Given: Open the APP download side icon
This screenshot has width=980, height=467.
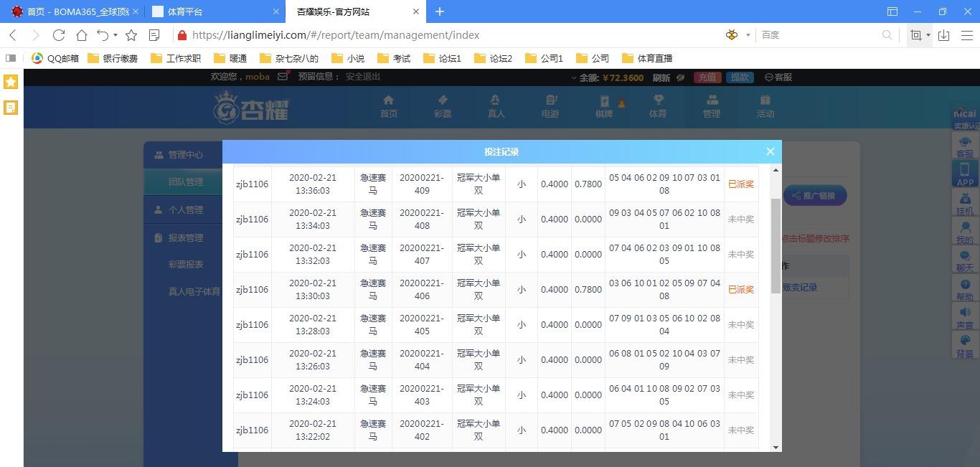Looking at the screenshot, I should [965, 174].
